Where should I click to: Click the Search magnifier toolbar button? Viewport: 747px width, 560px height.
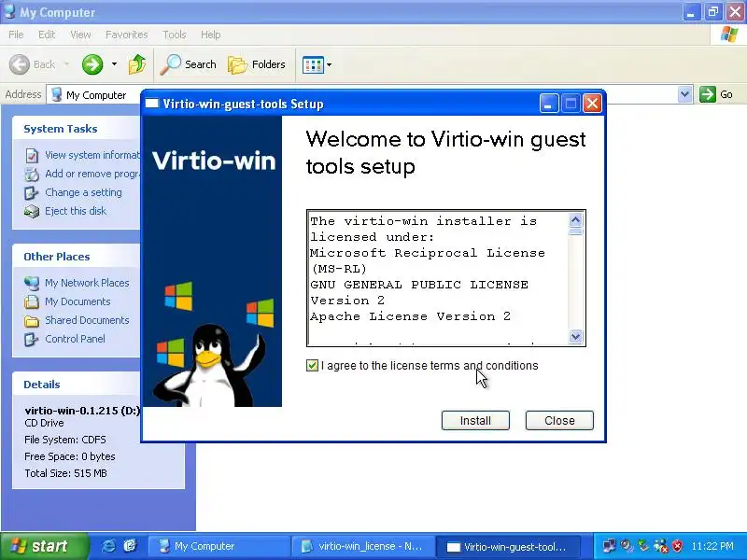(x=189, y=64)
